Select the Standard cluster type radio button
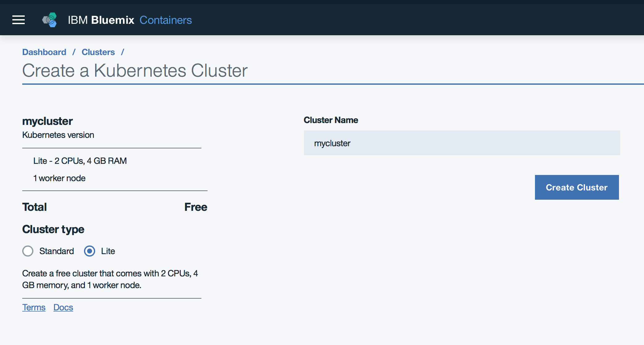 pos(28,251)
